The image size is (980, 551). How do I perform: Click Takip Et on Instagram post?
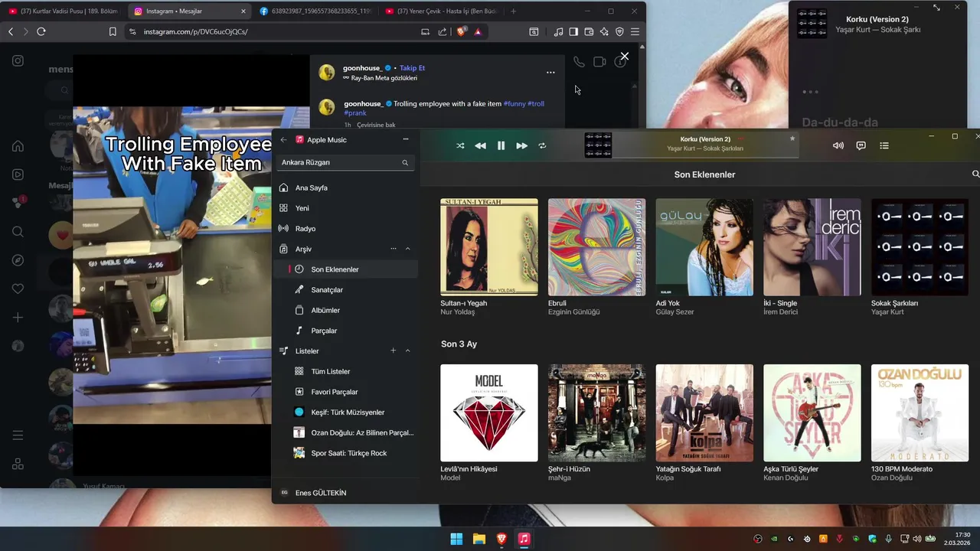tap(412, 68)
